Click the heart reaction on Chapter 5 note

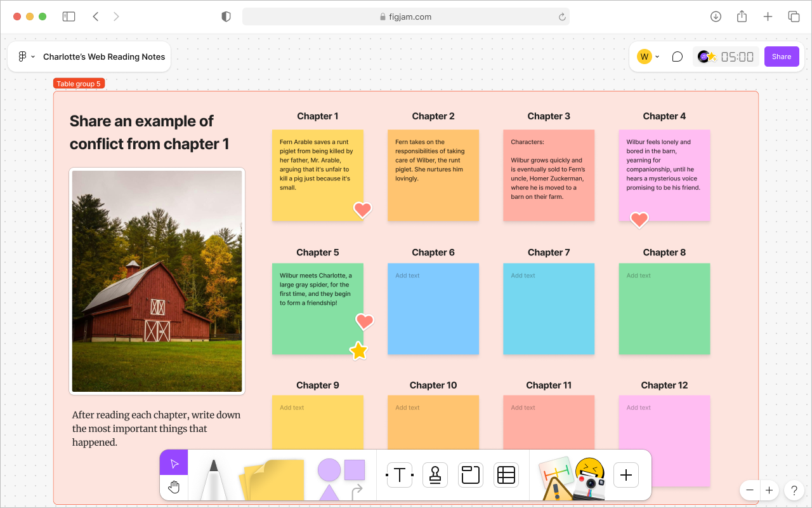click(365, 322)
